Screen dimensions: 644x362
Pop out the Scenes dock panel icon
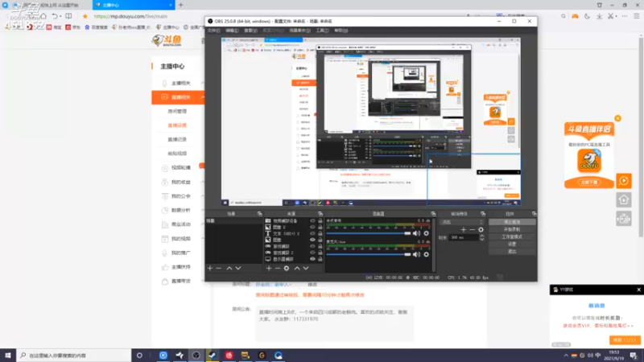pyautogui.click(x=259, y=214)
